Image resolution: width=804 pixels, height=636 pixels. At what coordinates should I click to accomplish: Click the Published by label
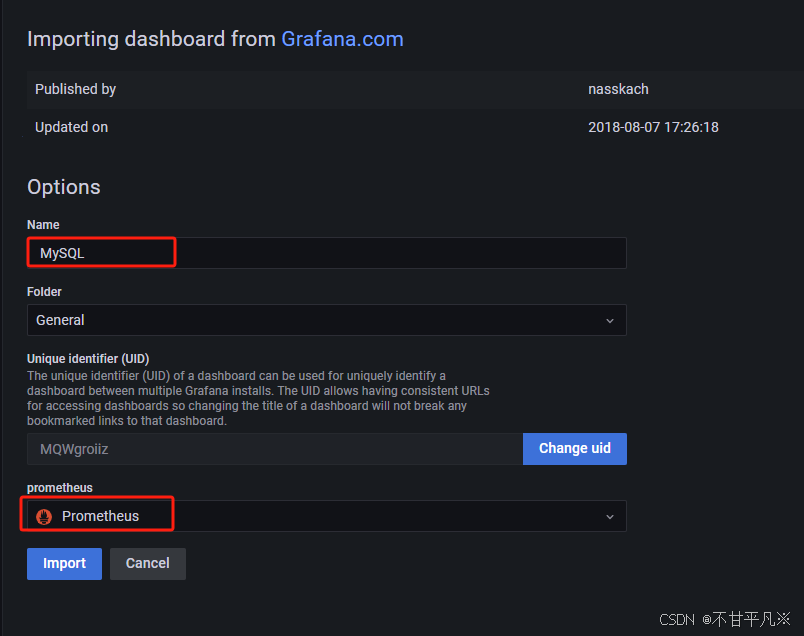(x=75, y=89)
